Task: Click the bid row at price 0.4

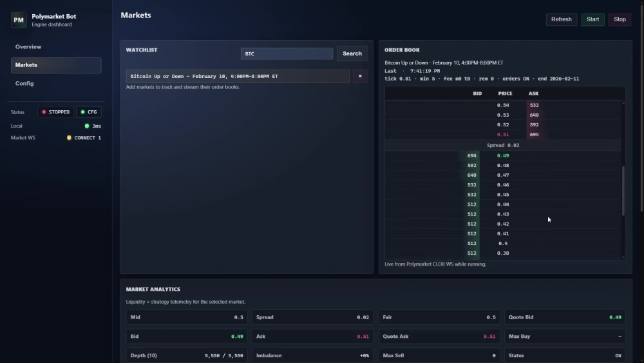Action: (503, 243)
